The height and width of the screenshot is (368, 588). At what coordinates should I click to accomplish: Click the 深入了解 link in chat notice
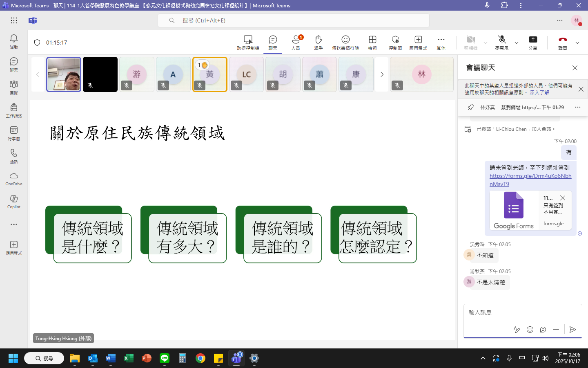539,93
